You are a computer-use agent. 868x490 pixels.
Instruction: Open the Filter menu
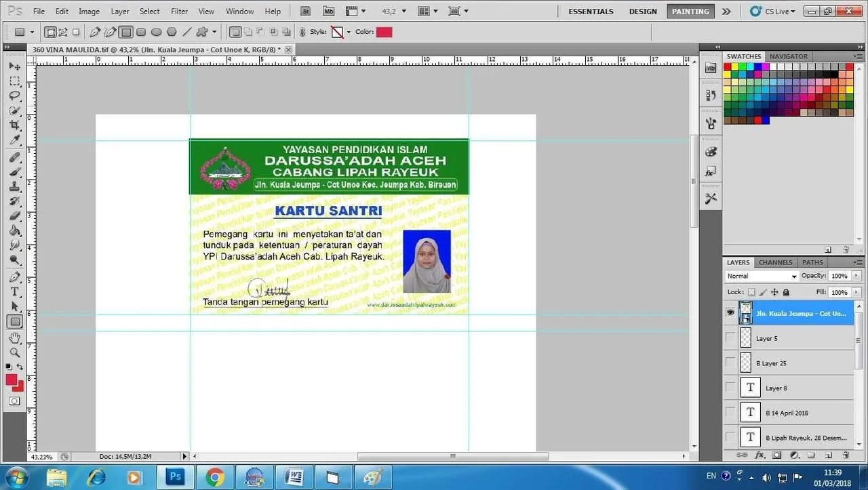click(179, 12)
